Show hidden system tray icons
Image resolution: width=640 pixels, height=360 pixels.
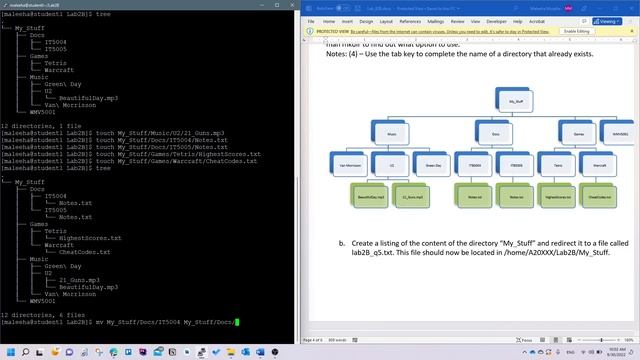[x=524, y=352]
